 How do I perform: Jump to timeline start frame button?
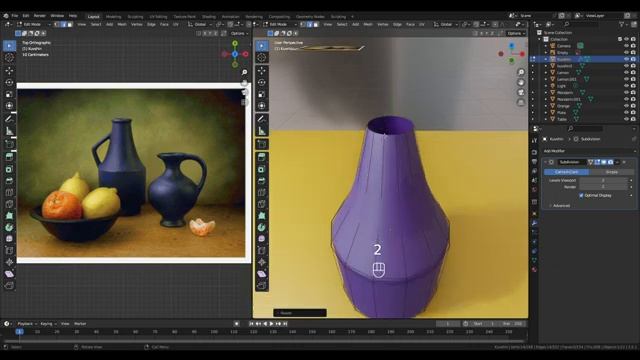251,324
